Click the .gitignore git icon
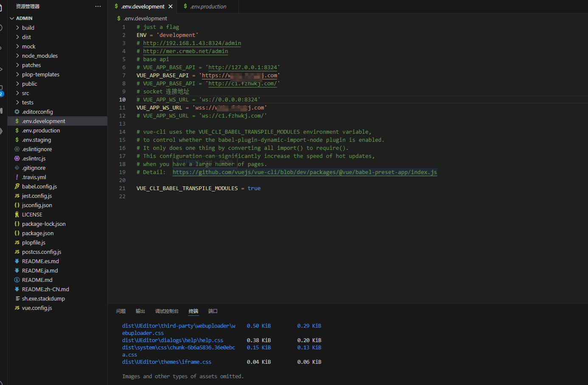 (x=17, y=168)
